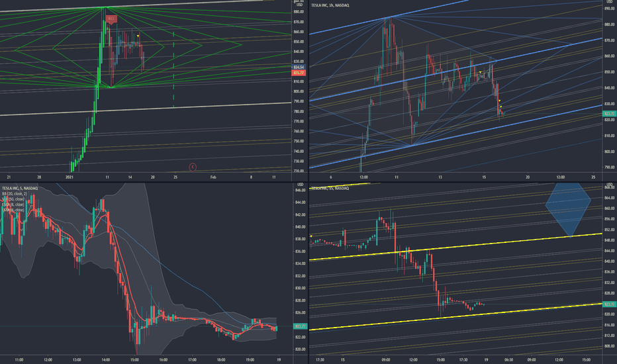Screen dimensions: 617x364
Task: Click the blue 824.54 price label on daily chart
Action: 299,68
